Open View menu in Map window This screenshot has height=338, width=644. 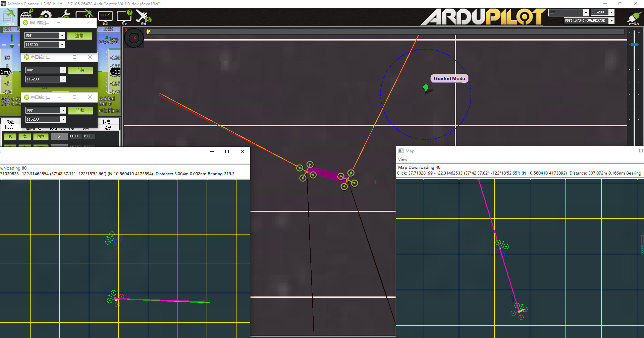(402, 159)
